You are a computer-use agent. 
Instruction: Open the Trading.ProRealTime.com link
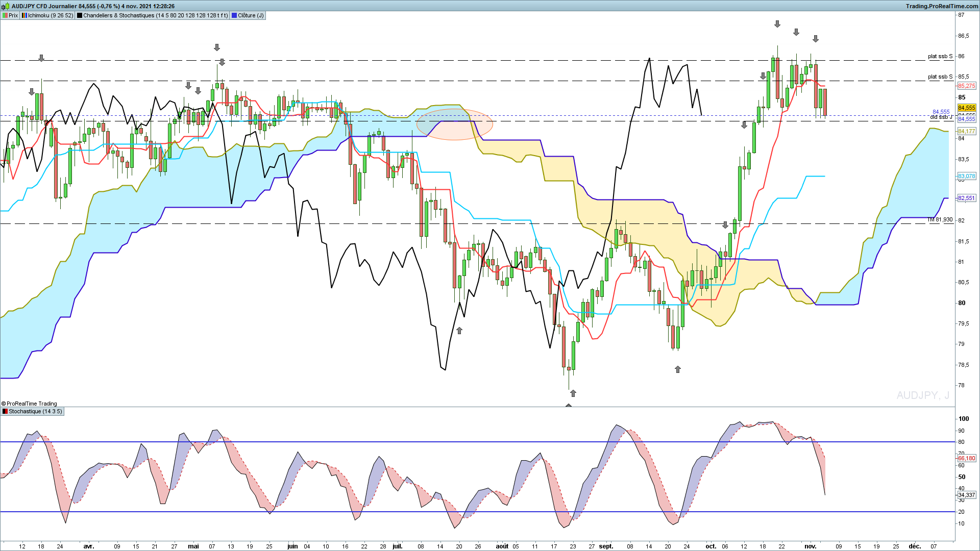tap(942, 6)
